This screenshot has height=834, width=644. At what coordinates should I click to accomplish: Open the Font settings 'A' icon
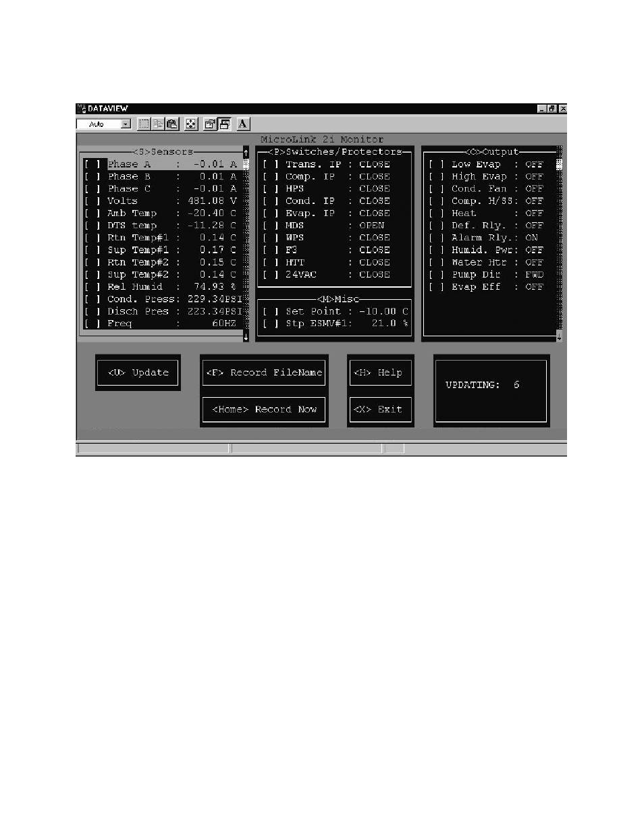[243, 124]
